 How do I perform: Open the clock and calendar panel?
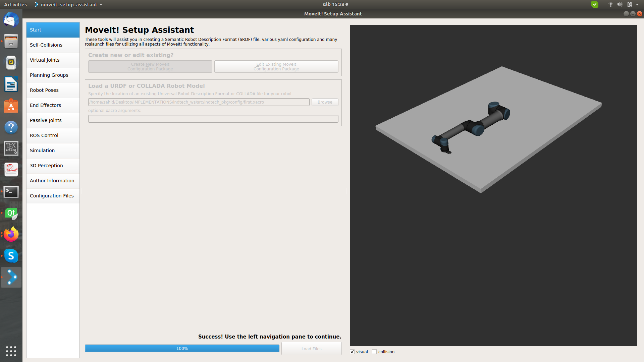pyautogui.click(x=335, y=4)
